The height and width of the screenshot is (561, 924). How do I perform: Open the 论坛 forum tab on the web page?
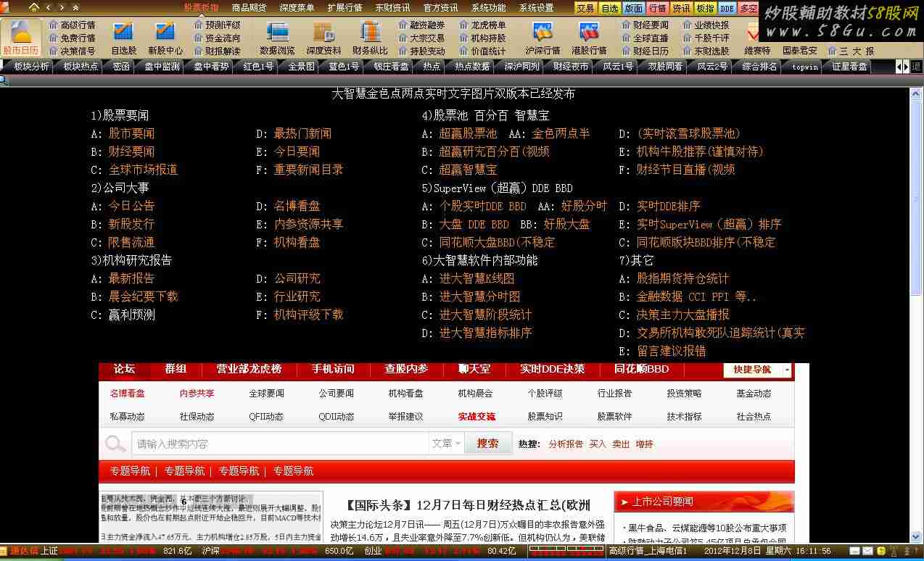[124, 369]
